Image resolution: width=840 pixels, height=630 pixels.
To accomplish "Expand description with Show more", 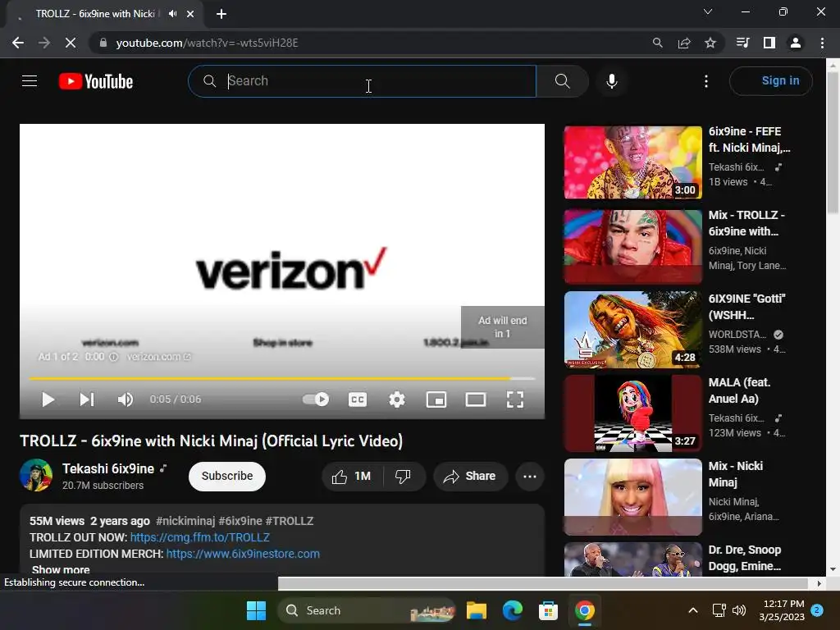I will click(x=61, y=570).
